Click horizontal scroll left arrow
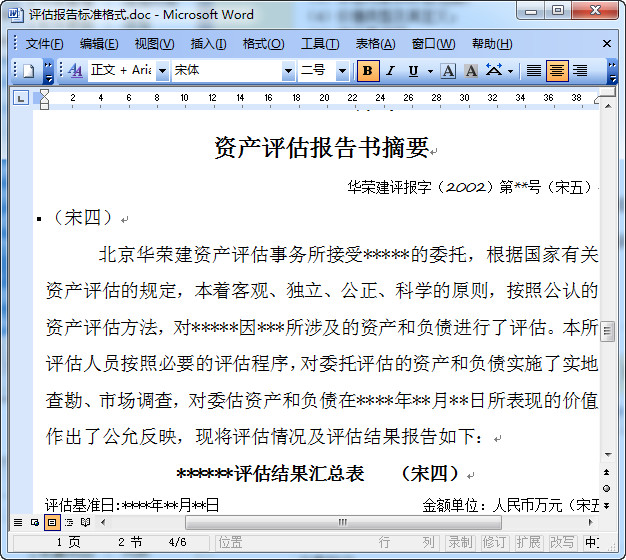Image resolution: width=626 pixels, height=560 pixels. [103, 522]
